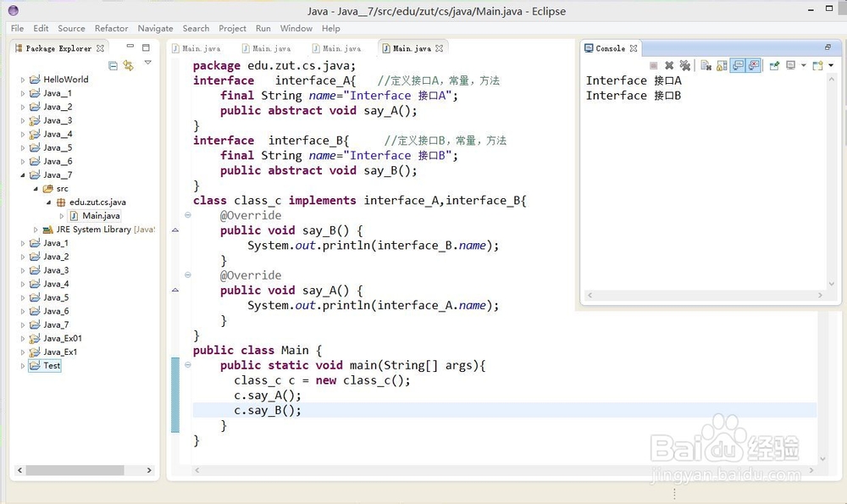Image resolution: width=847 pixels, height=504 pixels.
Task: Toggle Scroll Lock in the Console
Action: click(x=722, y=65)
